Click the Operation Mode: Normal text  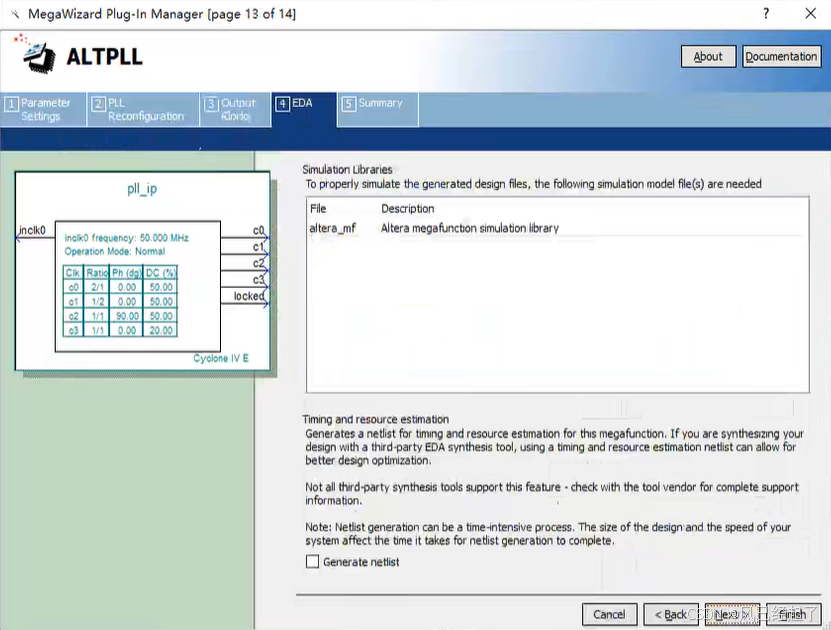[x=114, y=251]
